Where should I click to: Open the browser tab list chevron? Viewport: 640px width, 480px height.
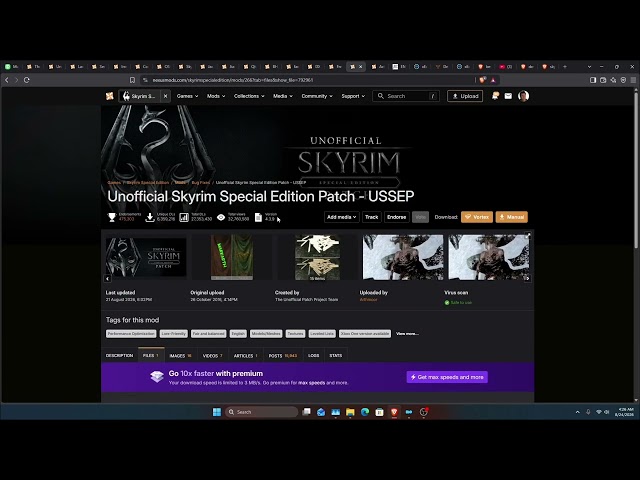[589, 67]
